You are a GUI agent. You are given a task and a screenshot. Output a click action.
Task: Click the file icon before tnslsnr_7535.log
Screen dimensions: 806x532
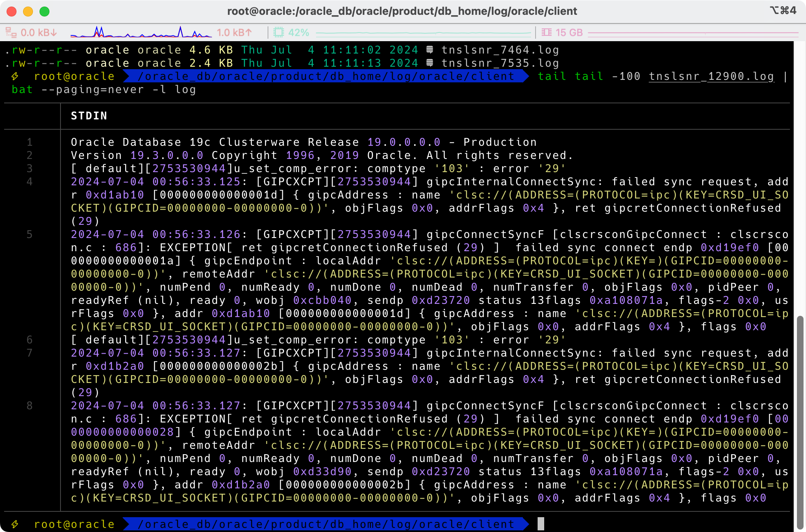pos(430,63)
